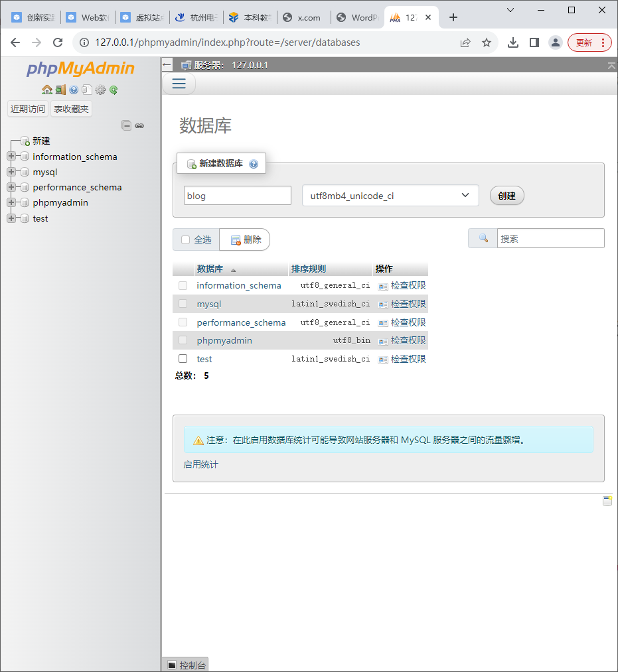Open phpmyadmin database link in table
Viewport: 618px width, 672px height.
click(x=224, y=340)
